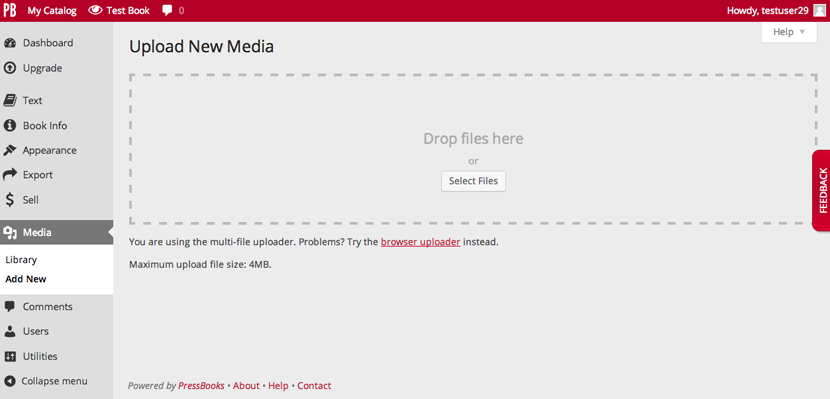The image size is (830, 399).
Task: Click the Collapse menu arrow icon
Action: click(10, 381)
